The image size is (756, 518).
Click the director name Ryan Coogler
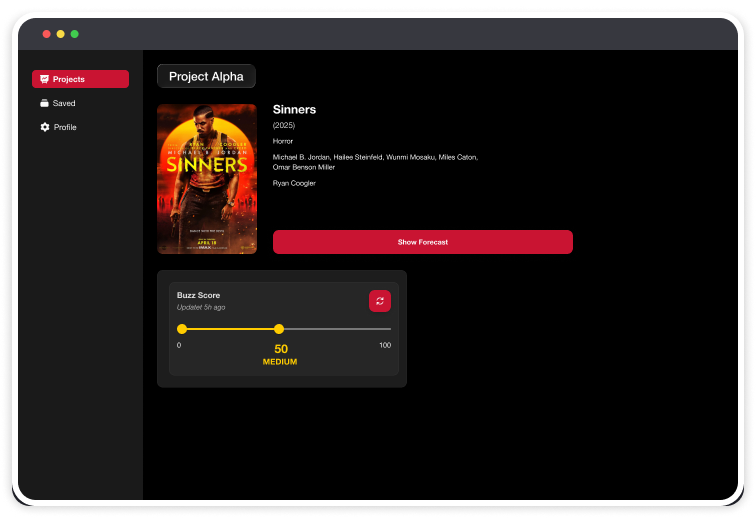294,183
